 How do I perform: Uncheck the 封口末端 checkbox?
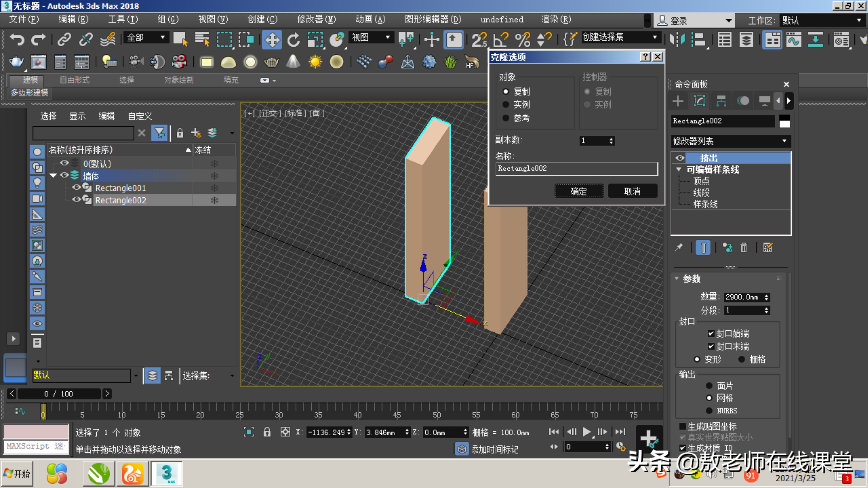pyautogui.click(x=711, y=346)
